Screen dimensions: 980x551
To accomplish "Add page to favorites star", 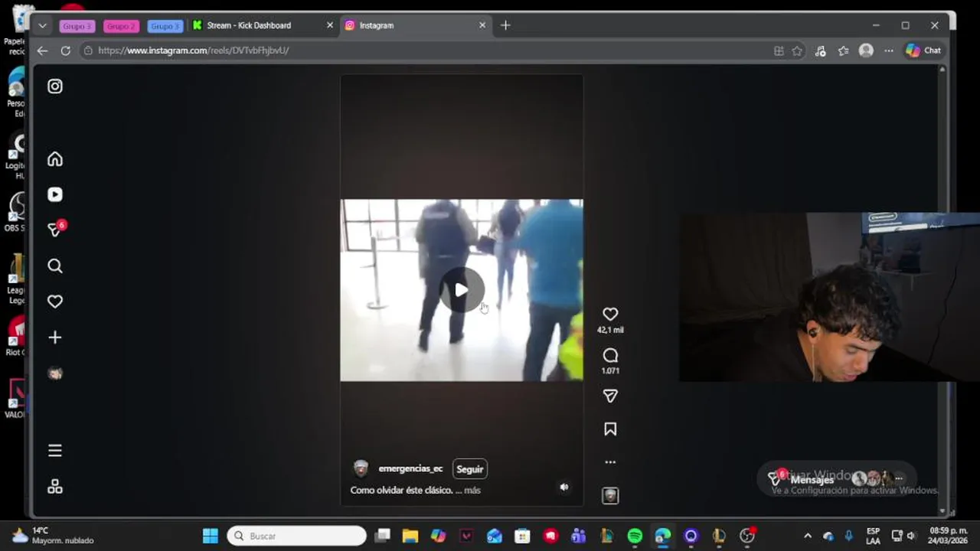I will 797,51.
